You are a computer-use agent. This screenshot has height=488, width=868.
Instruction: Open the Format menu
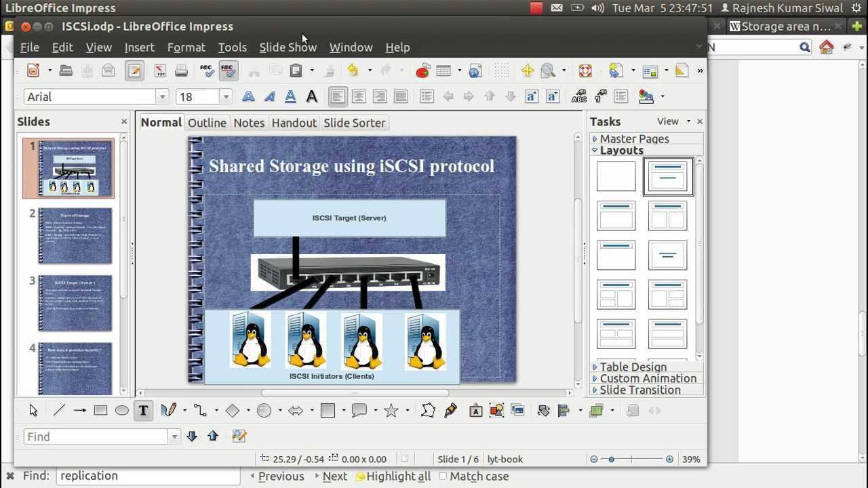pyautogui.click(x=186, y=47)
